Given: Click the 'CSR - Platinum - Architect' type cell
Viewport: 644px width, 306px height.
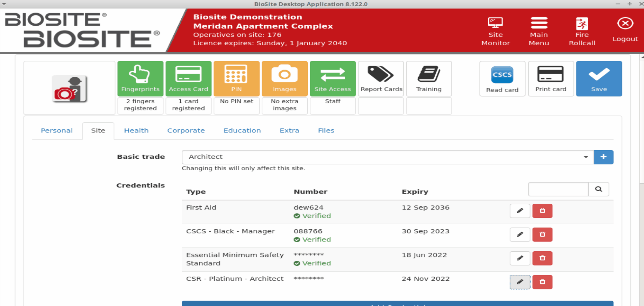Looking at the screenshot, I should click(235, 279).
